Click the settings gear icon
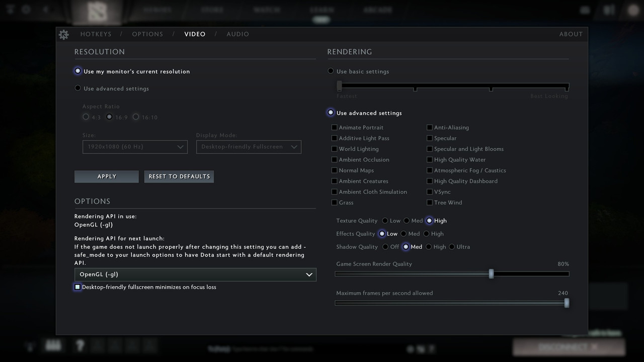Screen dimensions: 644x362 point(63,34)
